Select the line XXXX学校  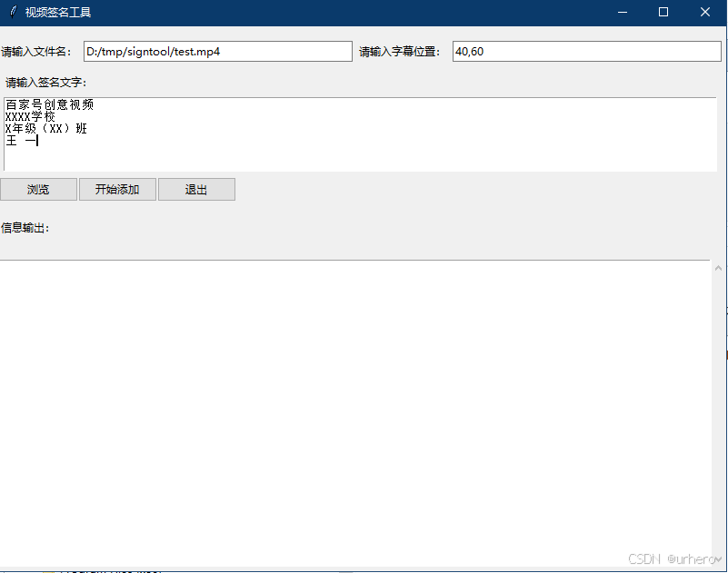[30, 117]
